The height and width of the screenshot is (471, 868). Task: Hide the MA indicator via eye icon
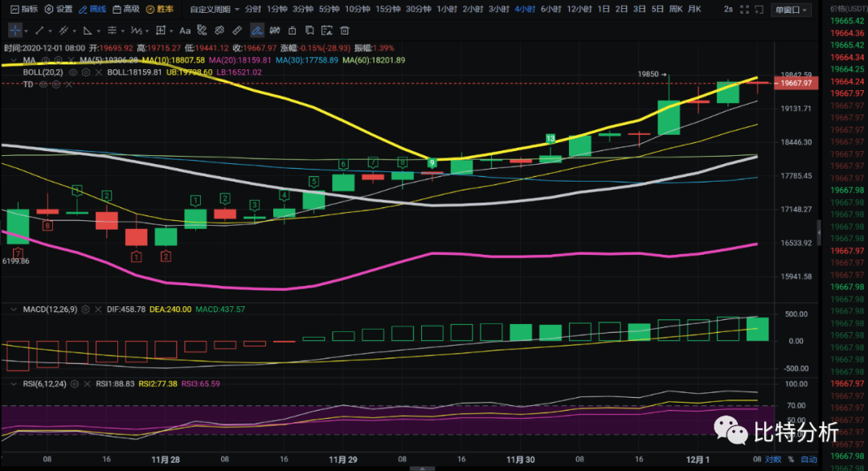pos(46,60)
